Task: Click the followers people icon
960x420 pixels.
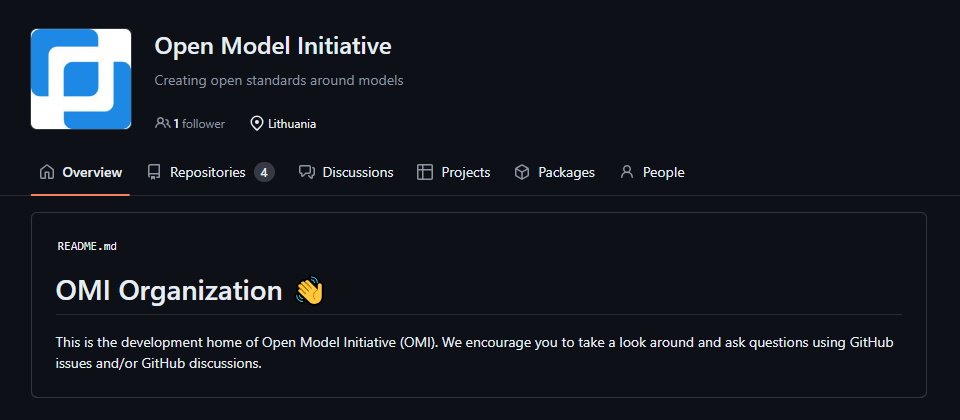Action: (x=162, y=123)
